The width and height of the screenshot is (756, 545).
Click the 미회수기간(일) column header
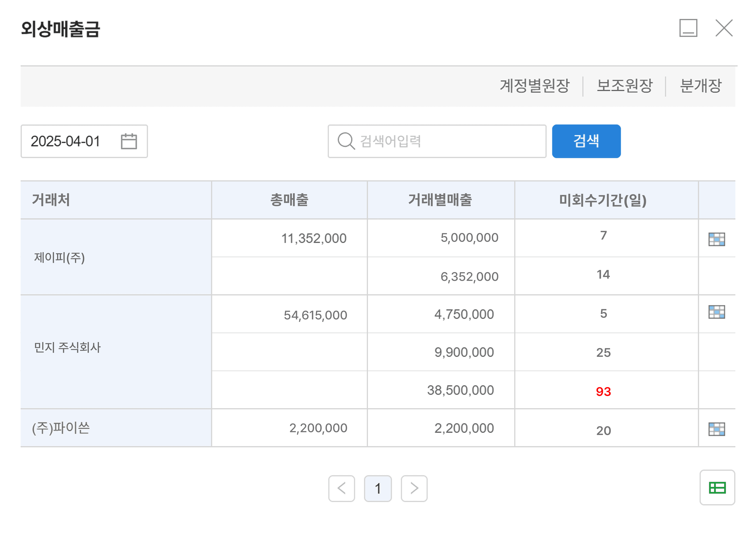tap(603, 200)
